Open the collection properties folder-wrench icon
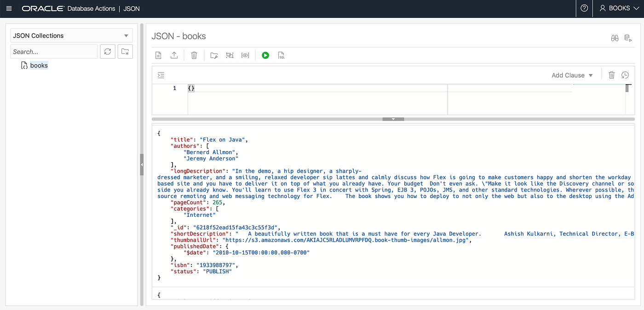The height and width of the screenshot is (310, 644). tap(214, 55)
